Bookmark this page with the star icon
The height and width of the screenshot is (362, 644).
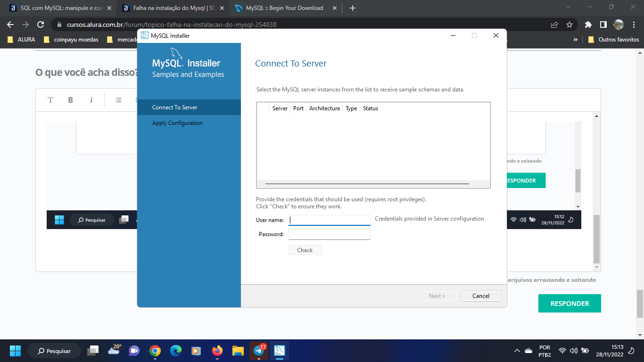tap(569, 25)
